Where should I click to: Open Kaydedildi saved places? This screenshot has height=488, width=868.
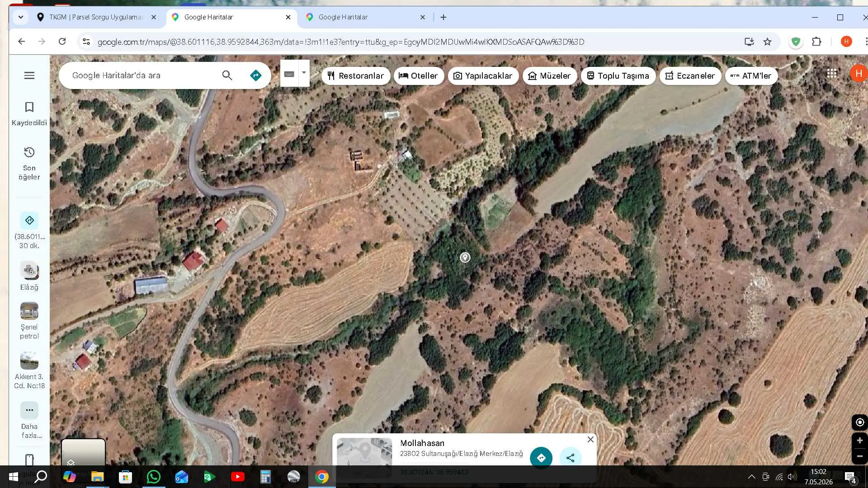29,113
